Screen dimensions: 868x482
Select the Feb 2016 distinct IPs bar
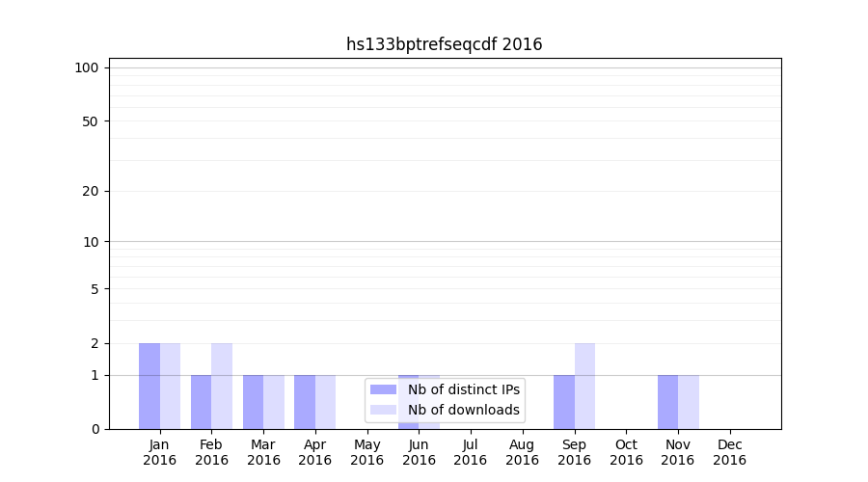pyautogui.click(x=201, y=402)
